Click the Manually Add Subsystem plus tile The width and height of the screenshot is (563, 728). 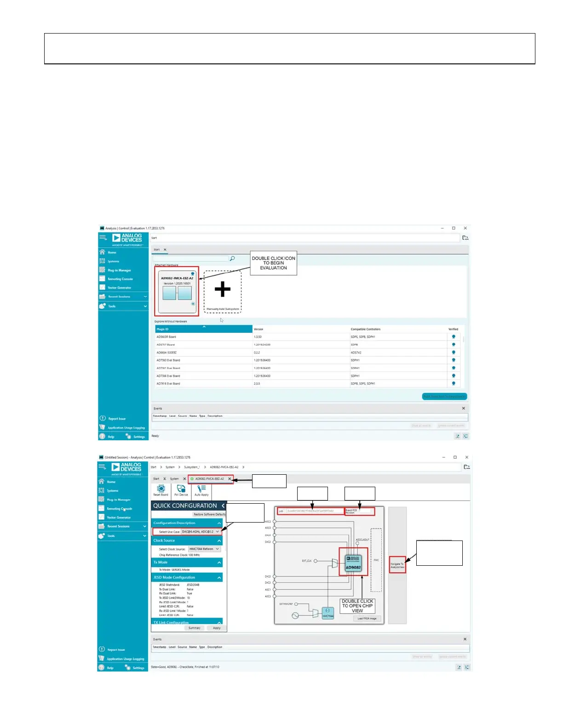[x=223, y=292]
